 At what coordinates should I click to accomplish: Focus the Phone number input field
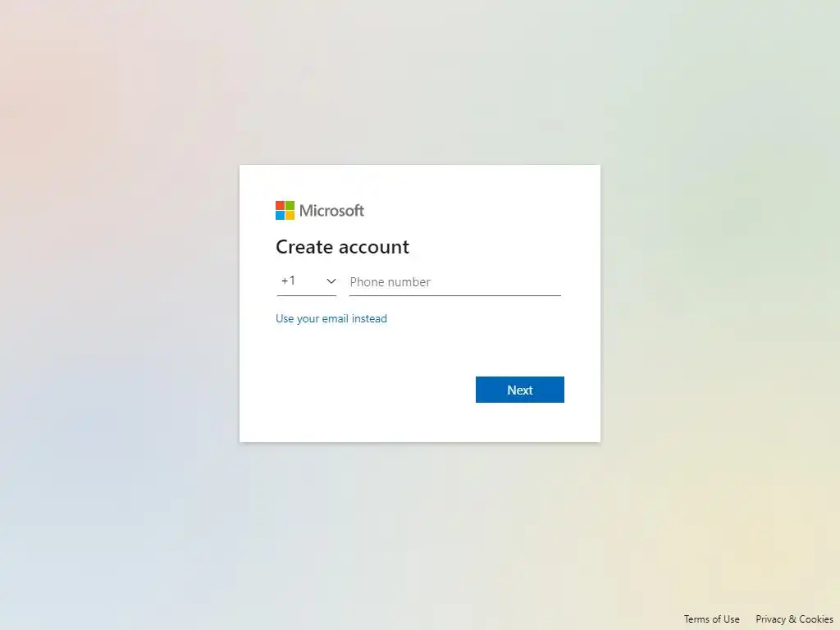coord(454,282)
